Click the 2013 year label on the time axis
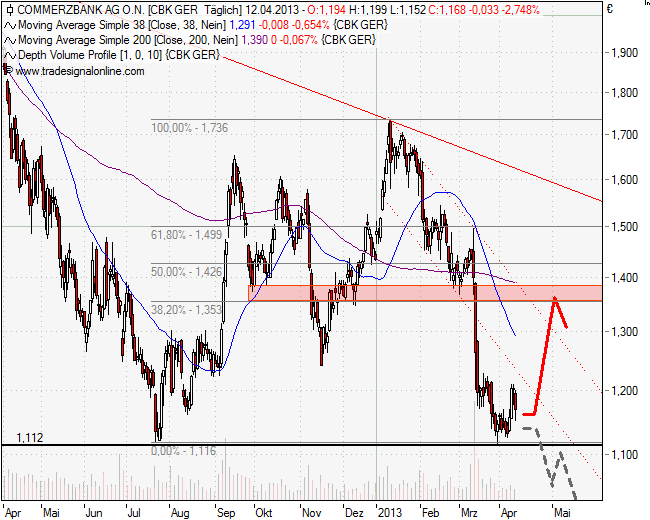The height and width of the screenshot is (520, 650). (x=390, y=513)
